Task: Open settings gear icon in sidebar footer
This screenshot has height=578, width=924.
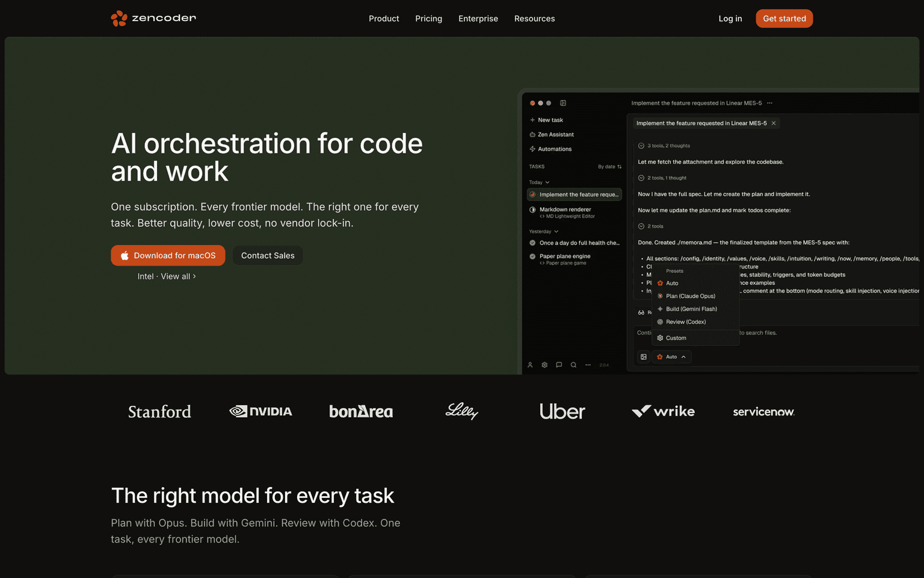Action: 544,365
